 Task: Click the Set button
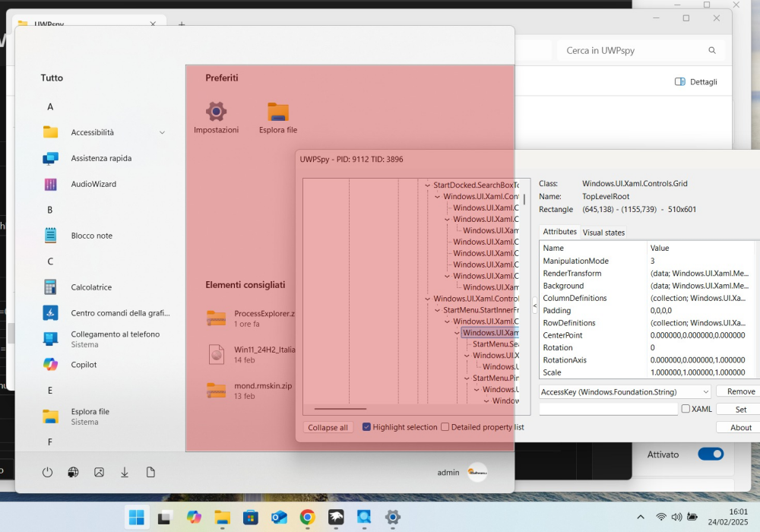(740, 410)
